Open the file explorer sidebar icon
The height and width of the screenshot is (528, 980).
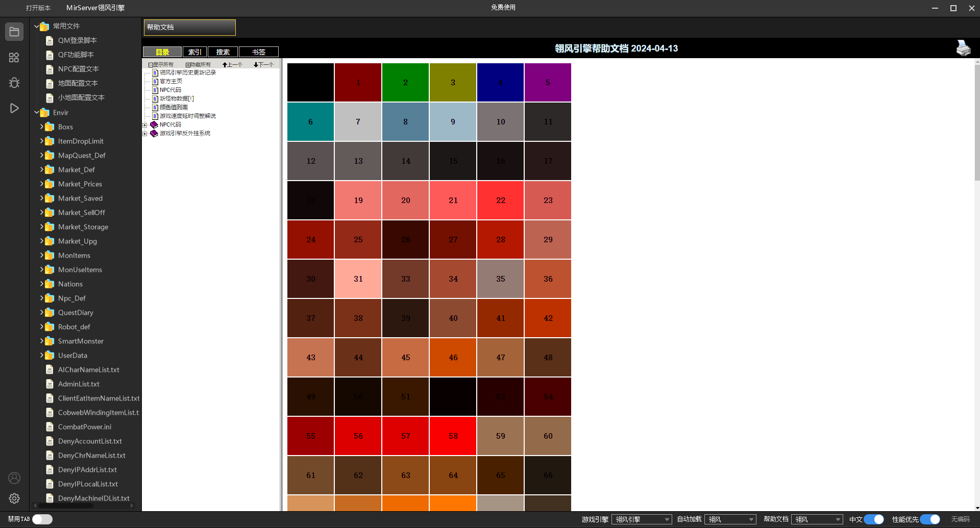point(14,32)
